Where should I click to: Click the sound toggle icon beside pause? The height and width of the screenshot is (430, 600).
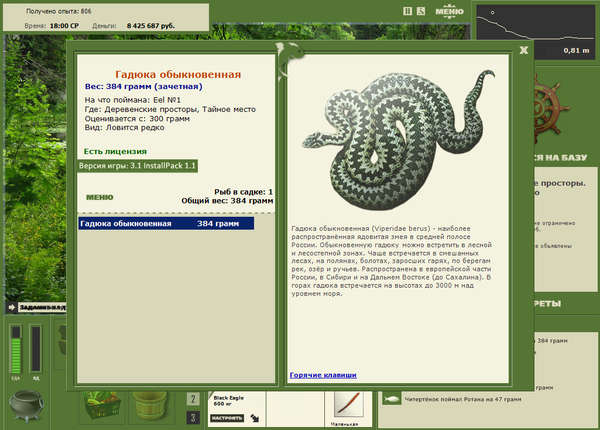click(x=421, y=11)
